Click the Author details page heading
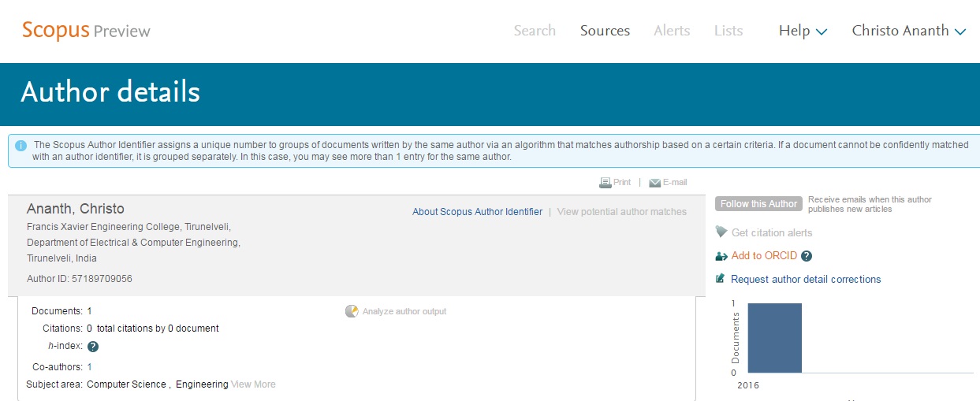 point(110,92)
